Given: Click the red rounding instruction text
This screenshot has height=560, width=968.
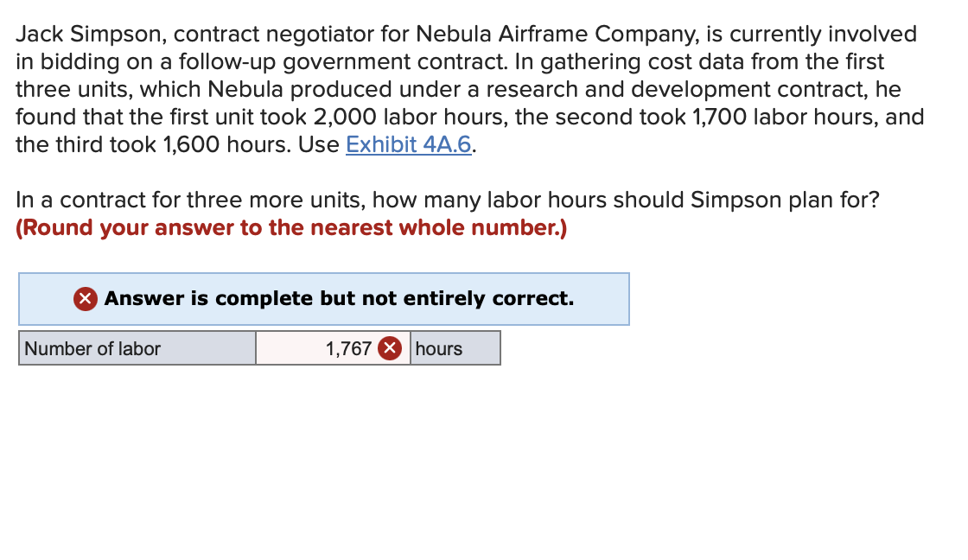Looking at the screenshot, I should point(290,227).
